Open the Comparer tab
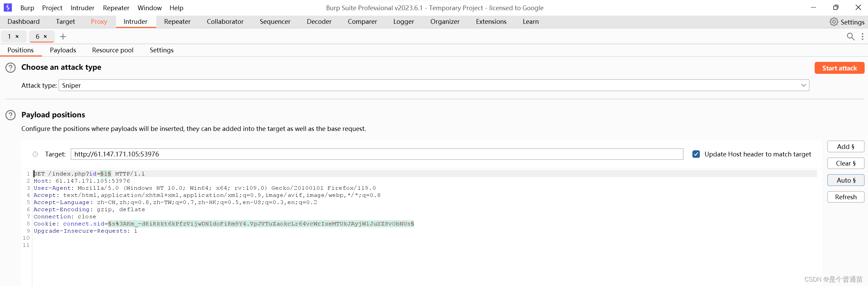 tap(362, 21)
